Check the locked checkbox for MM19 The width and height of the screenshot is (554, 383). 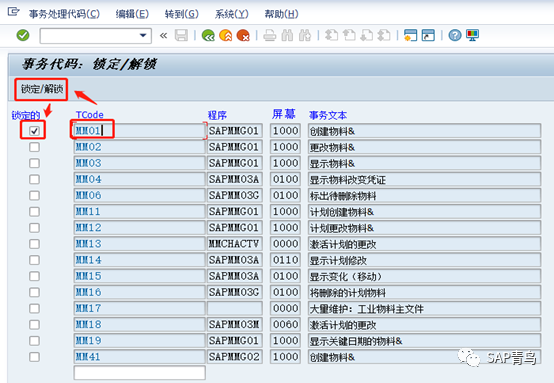tap(34, 341)
